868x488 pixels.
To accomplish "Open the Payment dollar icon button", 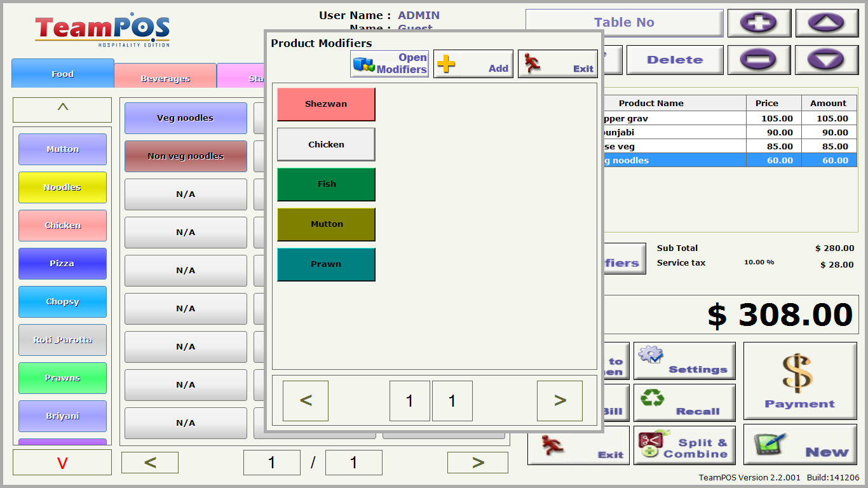I will tap(799, 381).
